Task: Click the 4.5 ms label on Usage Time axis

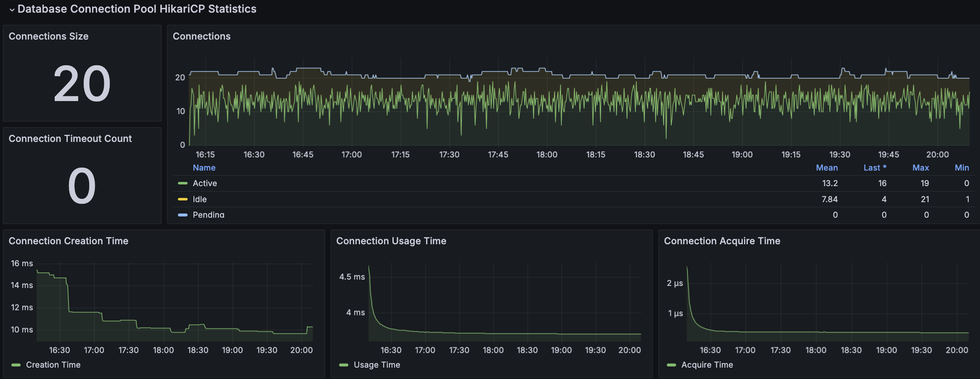Action: 352,277
